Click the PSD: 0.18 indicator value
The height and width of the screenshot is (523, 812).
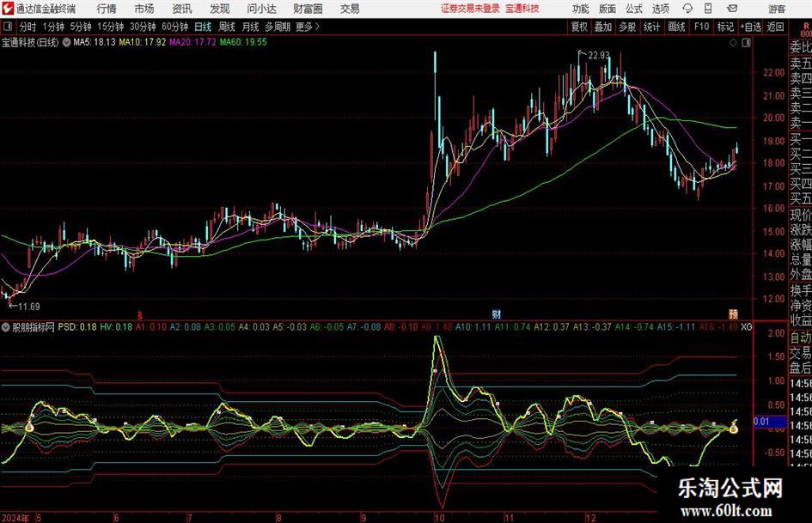(x=77, y=327)
